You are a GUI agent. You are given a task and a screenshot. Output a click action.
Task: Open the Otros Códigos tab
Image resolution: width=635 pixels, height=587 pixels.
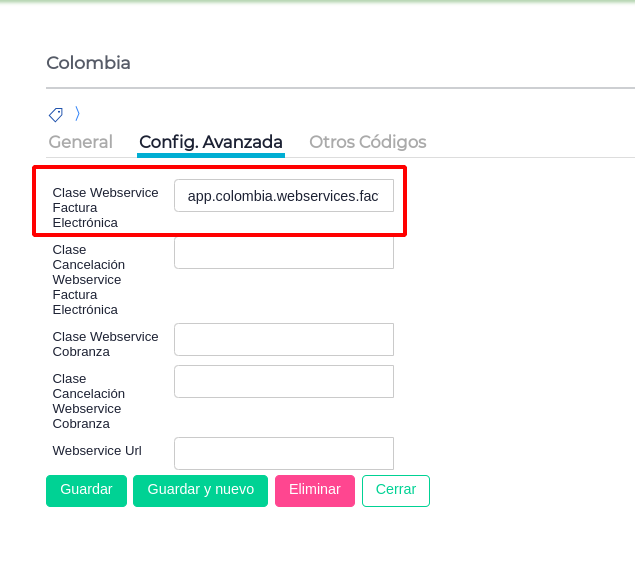pos(368,142)
